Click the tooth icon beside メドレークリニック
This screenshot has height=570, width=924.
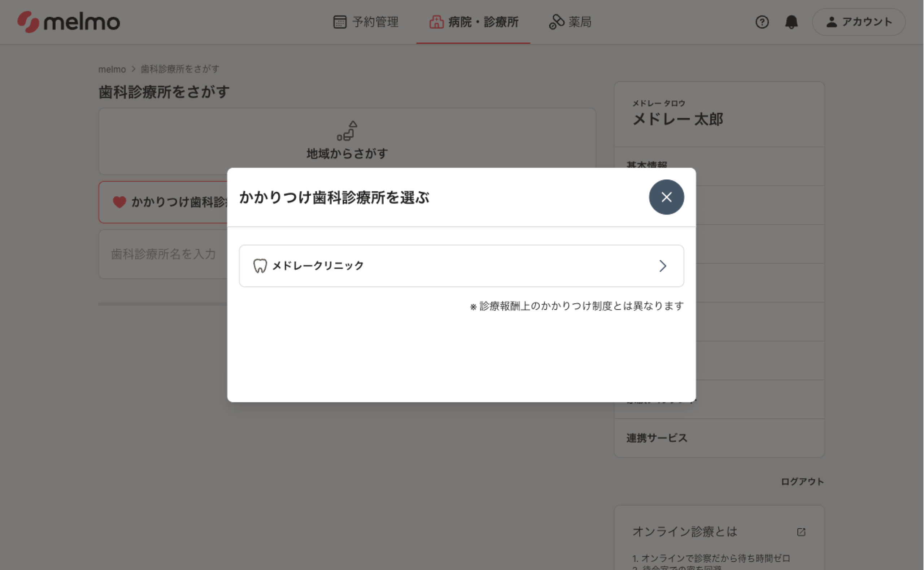pos(260,266)
